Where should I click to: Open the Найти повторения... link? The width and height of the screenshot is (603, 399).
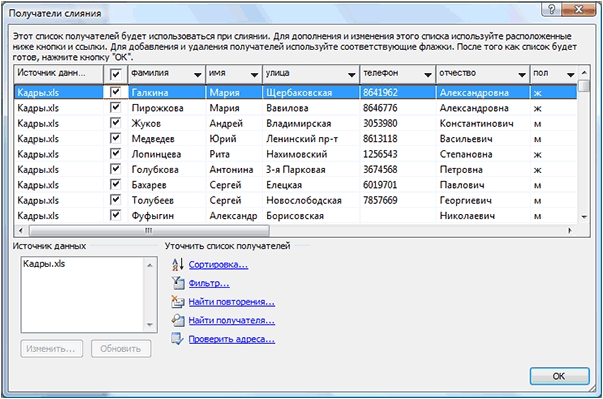(x=232, y=302)
